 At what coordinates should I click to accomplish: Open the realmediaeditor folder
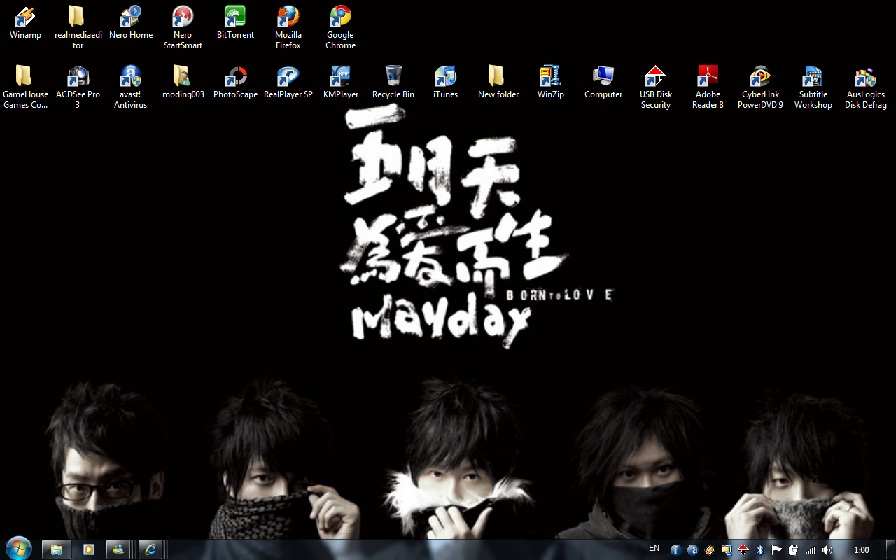(x=78, y=27)
